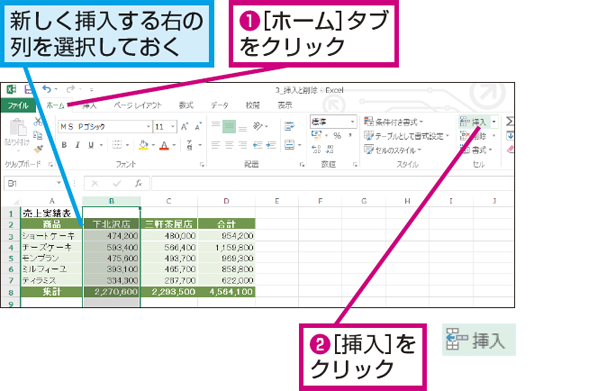The width and height of the screenshot is (600, 391).
Task: Click the AutoSum sigma icon
Action: (510, 122)
